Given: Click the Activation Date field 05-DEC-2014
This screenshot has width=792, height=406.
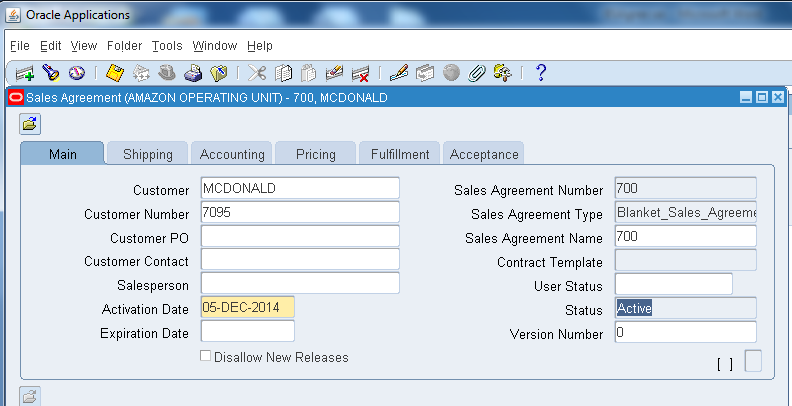Looking at the screenshot, I should click(248, 307).
